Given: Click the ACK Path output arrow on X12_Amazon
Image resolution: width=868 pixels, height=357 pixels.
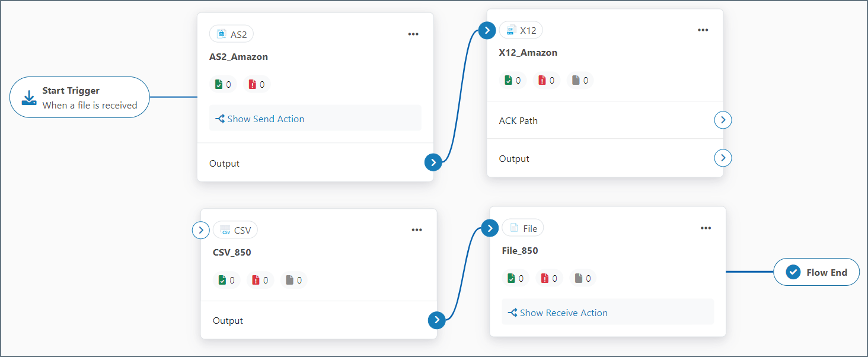Looking at the screenshot, I should coord(723,120).
